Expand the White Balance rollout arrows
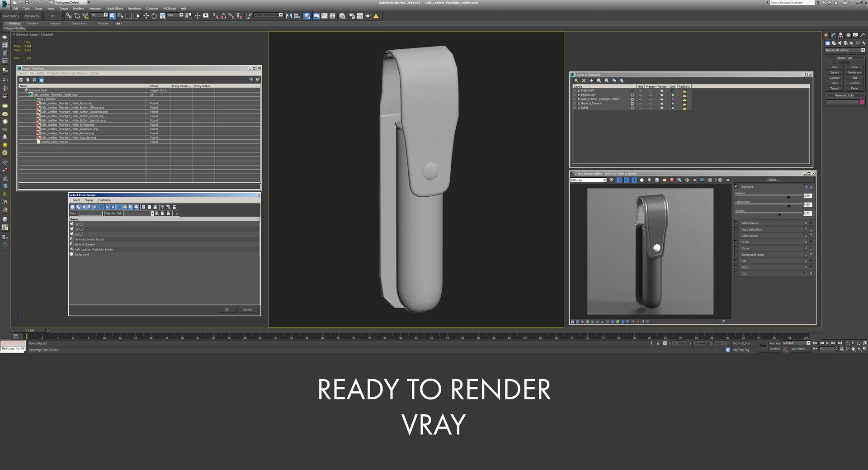This screenshot has height=470, width=868. point(806,223)
